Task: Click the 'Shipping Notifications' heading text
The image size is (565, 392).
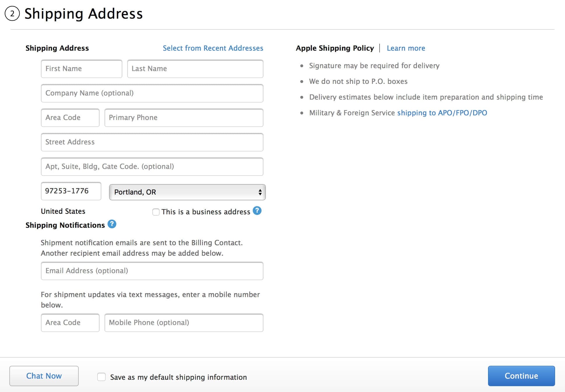Action: tap(65, 225)
